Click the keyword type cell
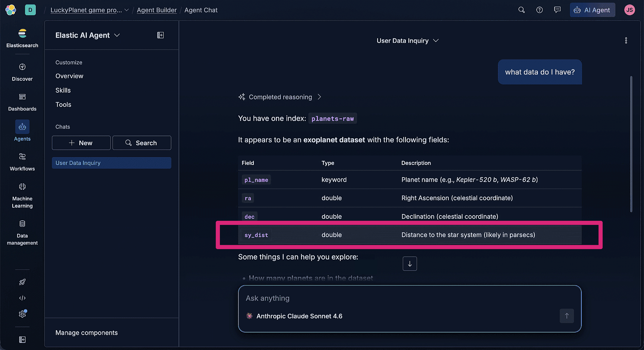644x350 pixels. [x=334, y=180]
